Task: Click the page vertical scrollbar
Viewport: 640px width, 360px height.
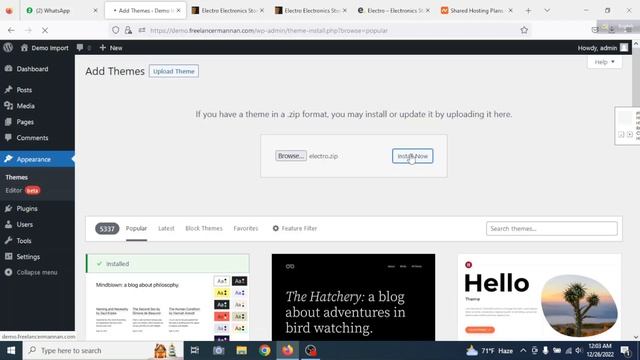Action: click(x=636, y=191)
